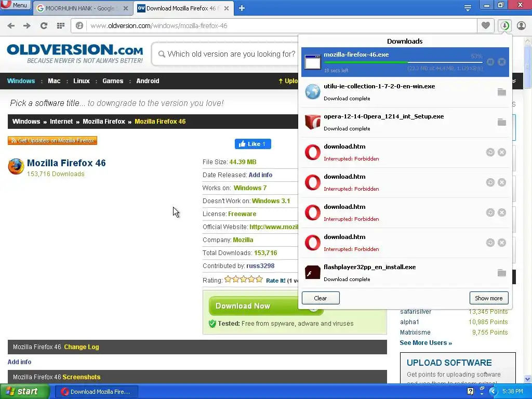The height and width of the screenshot is (399, 532).
Task: Open a new tab with plus
Action: (242, 8)
